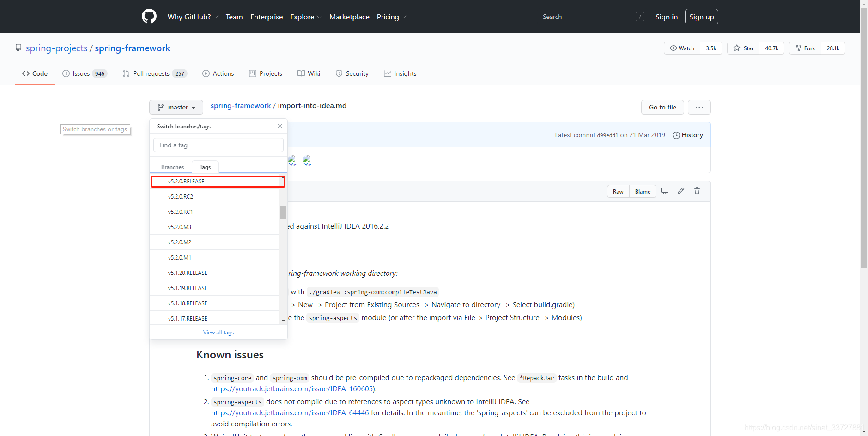This screenshot has height=436, width=868.
Task: Sign in to GitHub
Action: (x=667, y=17)
